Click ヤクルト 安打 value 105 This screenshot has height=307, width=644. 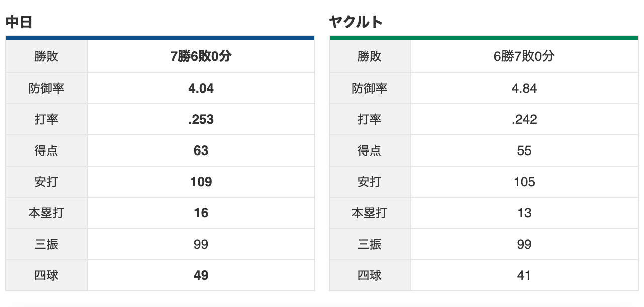tap(524, 182)
